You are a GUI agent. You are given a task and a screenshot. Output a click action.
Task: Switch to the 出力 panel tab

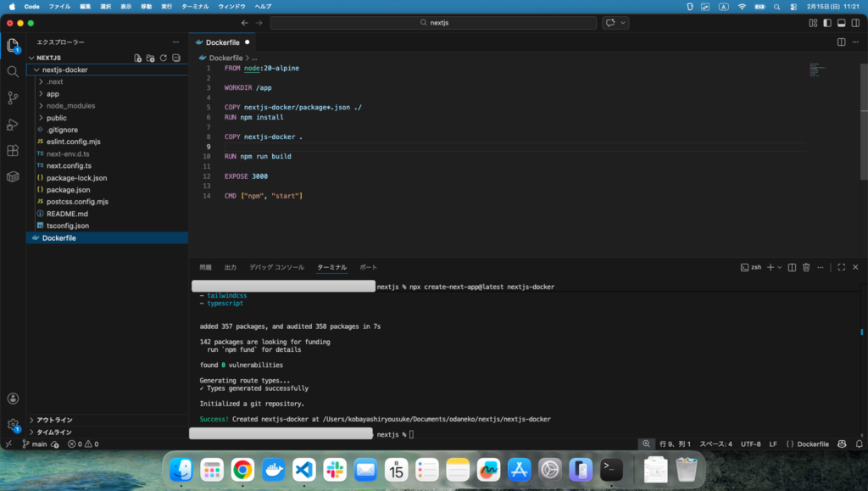(231, 267)
